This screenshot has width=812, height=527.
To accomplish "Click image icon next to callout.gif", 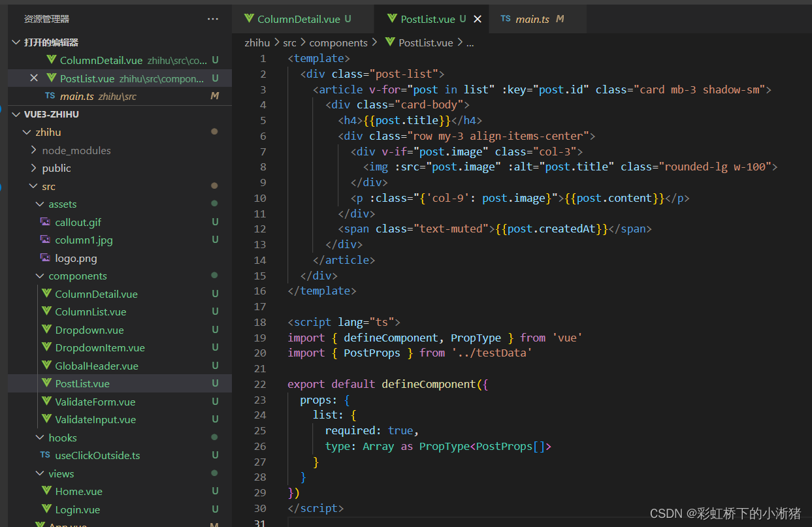I will (x=45, y=222).
